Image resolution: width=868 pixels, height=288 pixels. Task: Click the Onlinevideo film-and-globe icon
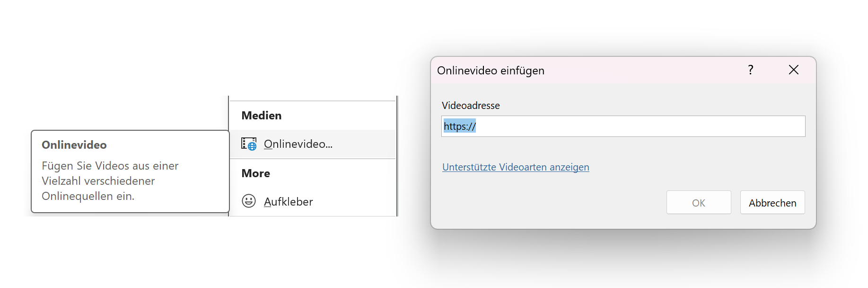tap(249, 144)
